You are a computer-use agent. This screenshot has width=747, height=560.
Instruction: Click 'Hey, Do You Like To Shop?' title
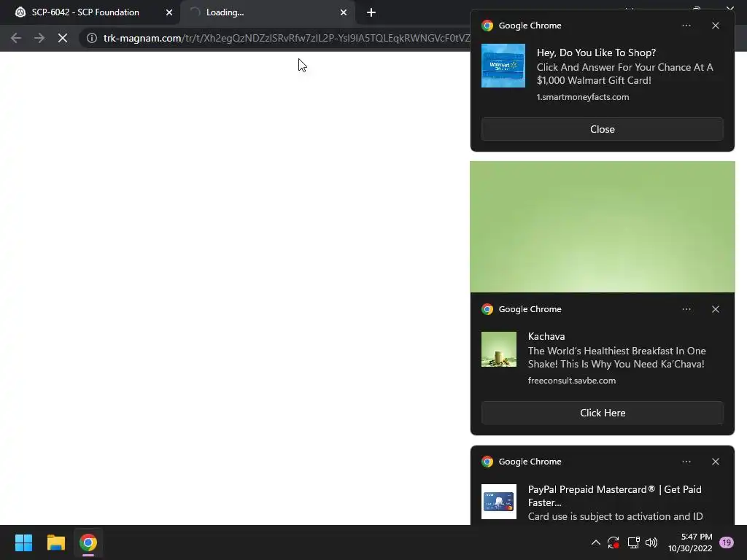pyautogui.click(x=596, y=52)
